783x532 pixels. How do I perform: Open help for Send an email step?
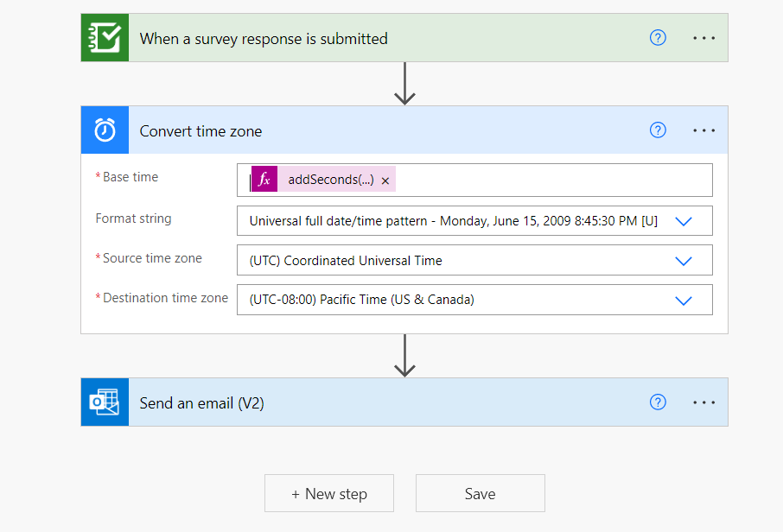point(658,402)
